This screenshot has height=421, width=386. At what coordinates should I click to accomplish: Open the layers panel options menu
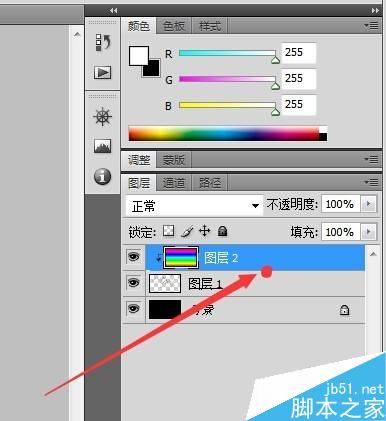(x=372, y=182)
